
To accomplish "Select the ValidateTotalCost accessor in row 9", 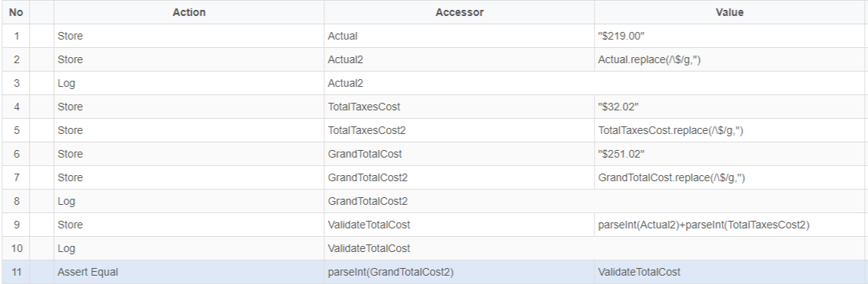I will 459,225.
